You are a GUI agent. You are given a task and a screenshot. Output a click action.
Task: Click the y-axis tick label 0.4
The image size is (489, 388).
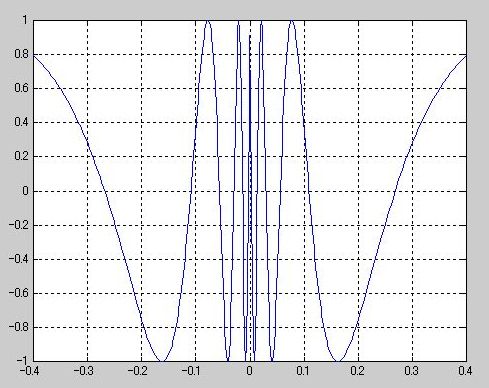(x=22, y=122)
